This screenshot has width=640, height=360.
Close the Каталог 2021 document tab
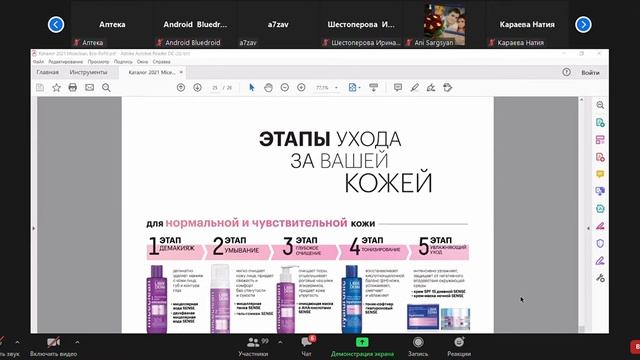[181, 72]
